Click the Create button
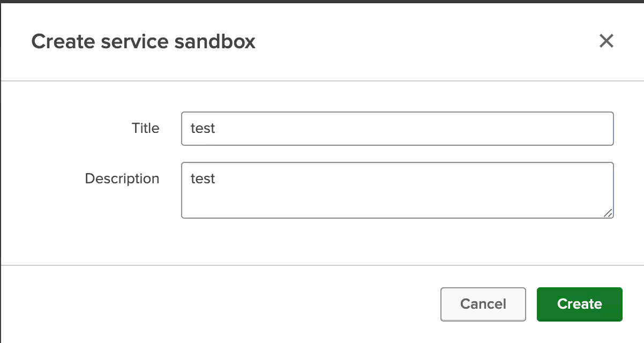The height and width of the screenshot is (343, 644). click(x=579, y=304)
